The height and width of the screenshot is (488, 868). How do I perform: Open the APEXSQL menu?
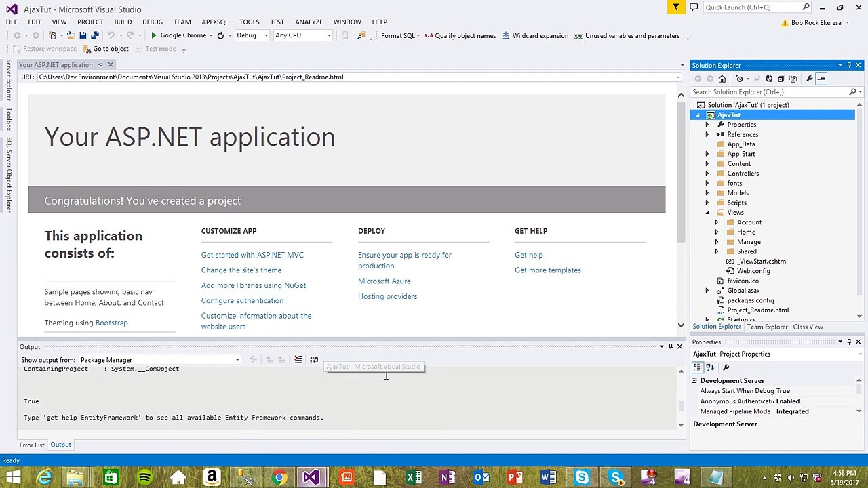tap(215, 22)
